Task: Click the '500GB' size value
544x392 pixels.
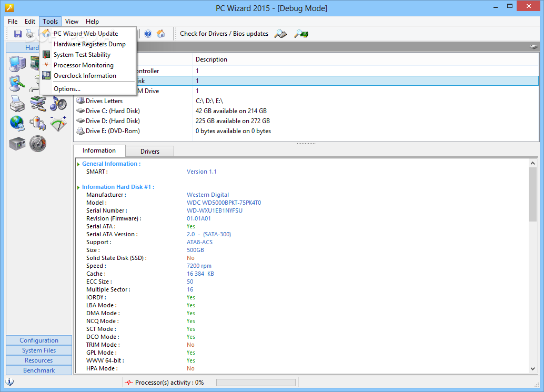Action: [x=195, y=250]
